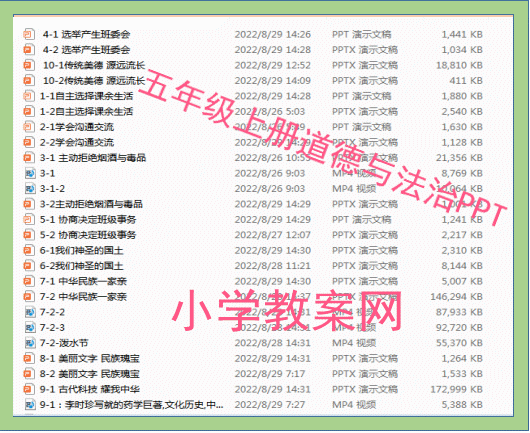Screen dimensions: 530x433
Task: Click the size value 18,810 KB
Action: [x=459, y=65]
